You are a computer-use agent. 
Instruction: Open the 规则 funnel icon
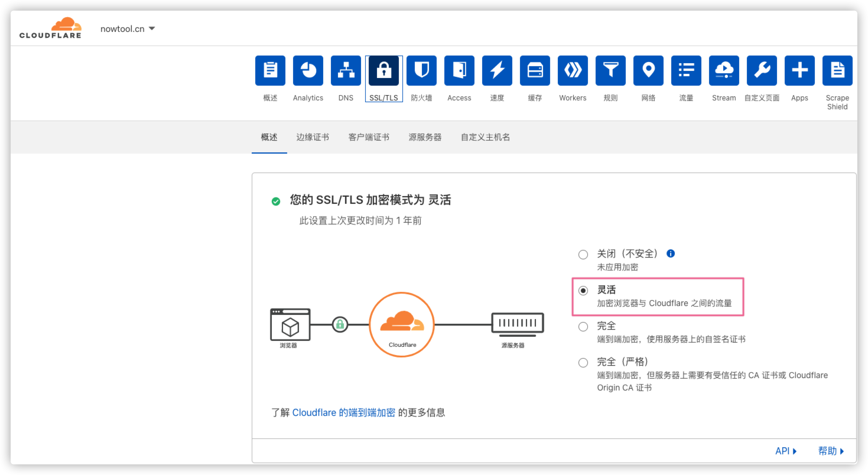coord(610,70)
